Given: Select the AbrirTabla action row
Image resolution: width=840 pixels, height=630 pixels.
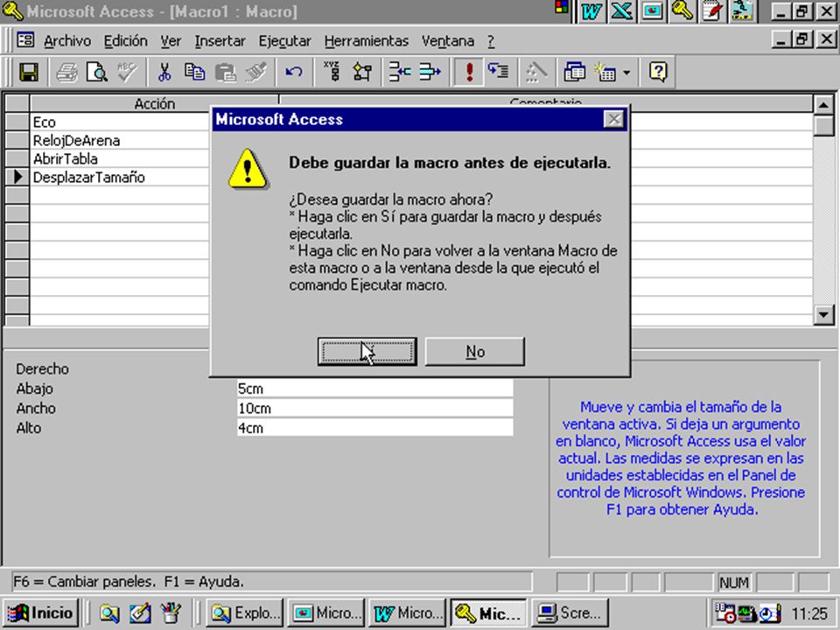Looking at the screenshot, I should 120,158.
